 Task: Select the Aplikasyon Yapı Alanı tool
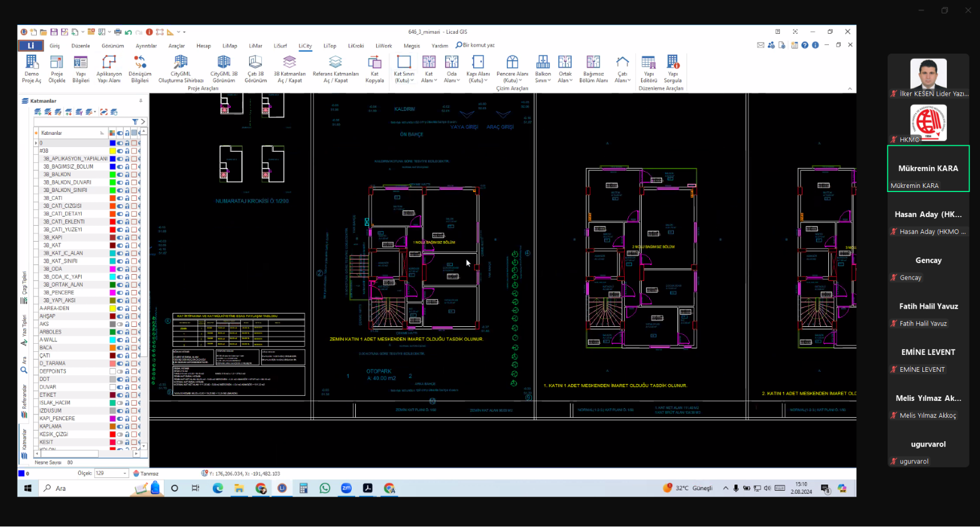(109, 69)
